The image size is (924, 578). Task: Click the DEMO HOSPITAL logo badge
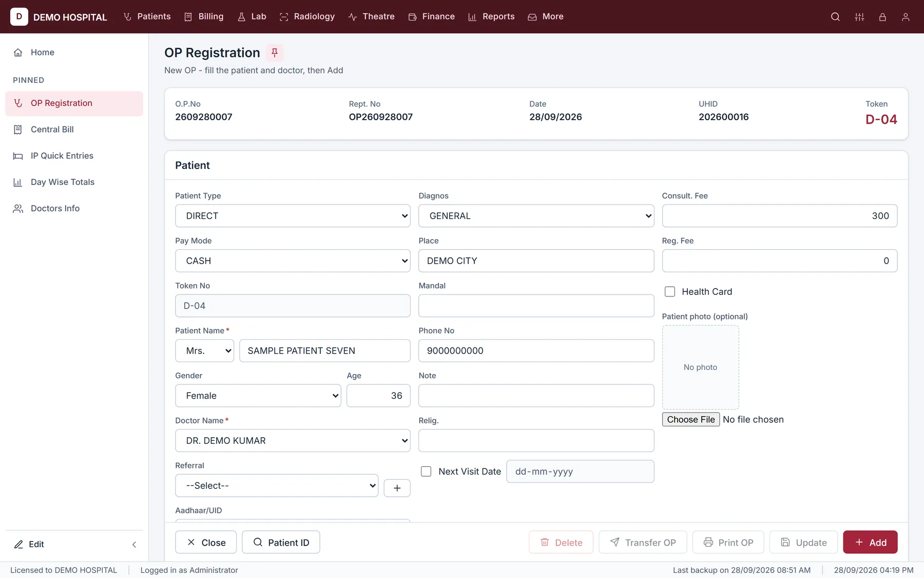tap(19, 16)
